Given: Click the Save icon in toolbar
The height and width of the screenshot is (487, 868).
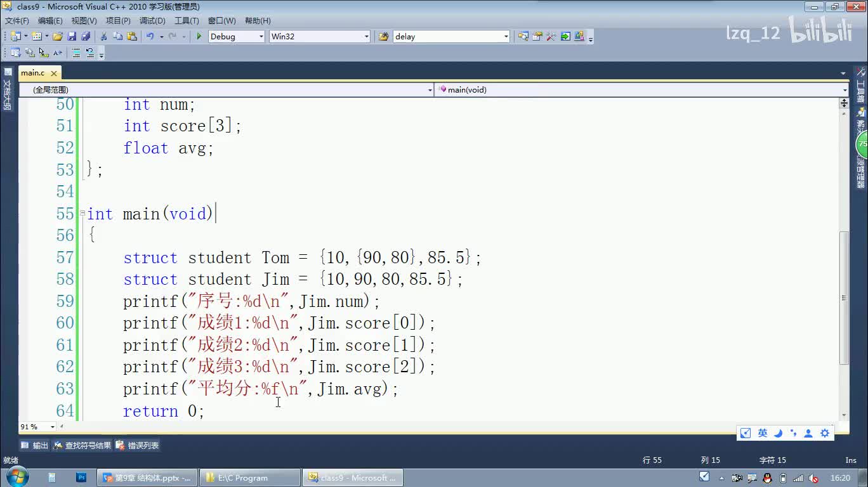Looking at the screenshot, I should click(x=72, y=37).
